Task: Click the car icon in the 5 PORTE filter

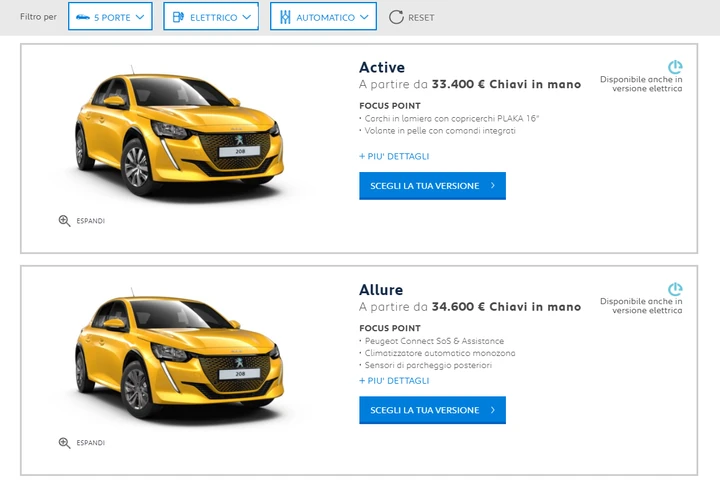Action: pyautogui.click(x=83, y=17)
